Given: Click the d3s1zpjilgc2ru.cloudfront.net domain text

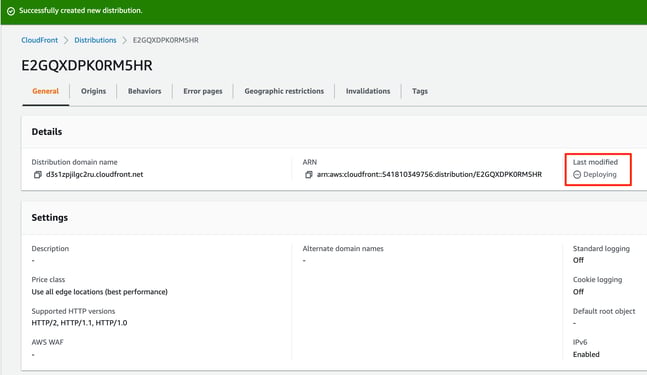Looking at the screenshot, I should (94, 174).
